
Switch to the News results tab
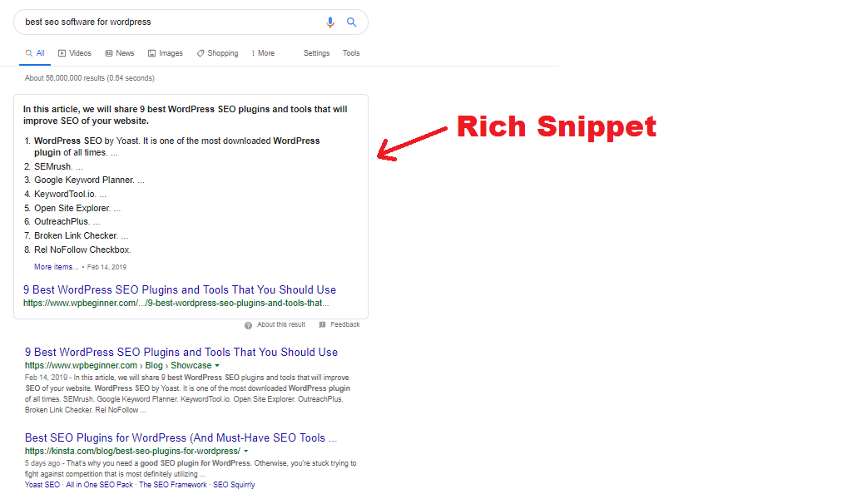click(119, 53)
